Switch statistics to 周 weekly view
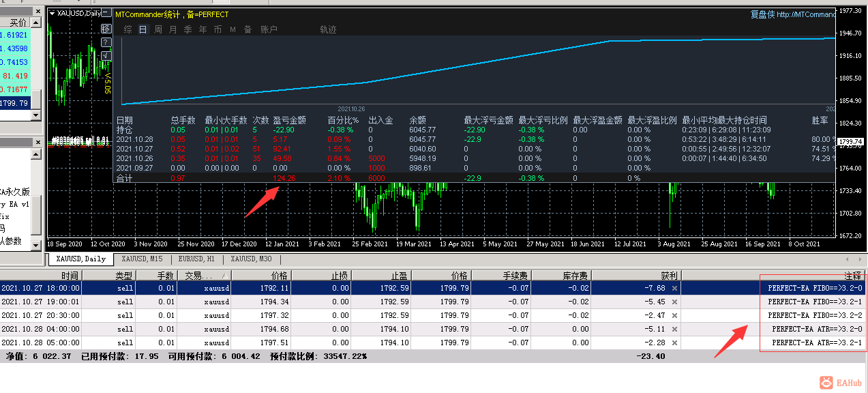The height and width of the screenshot is (393, 868). point(159,29)
